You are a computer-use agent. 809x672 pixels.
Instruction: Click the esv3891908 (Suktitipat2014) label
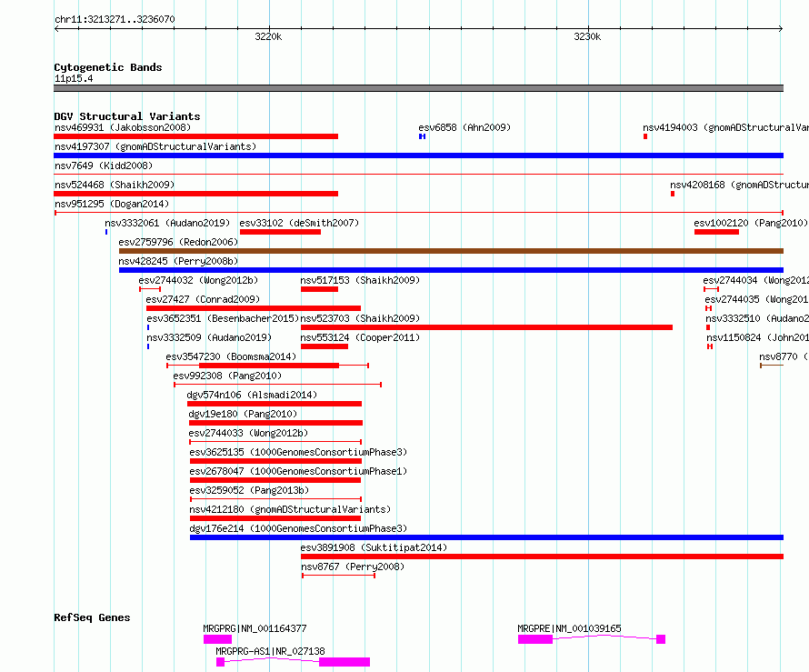click(x=375, y=547)
